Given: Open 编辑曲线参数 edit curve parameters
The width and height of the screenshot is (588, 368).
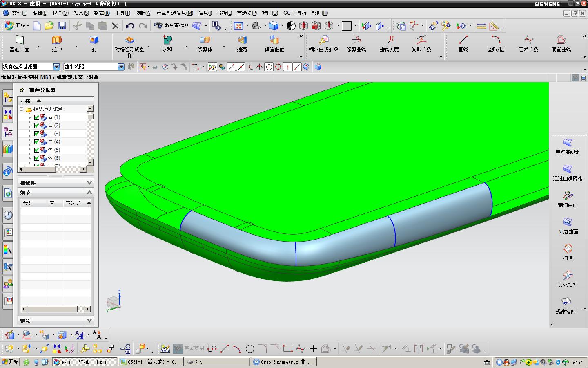Looking at the screenshot, I should [x=323, y=43].
